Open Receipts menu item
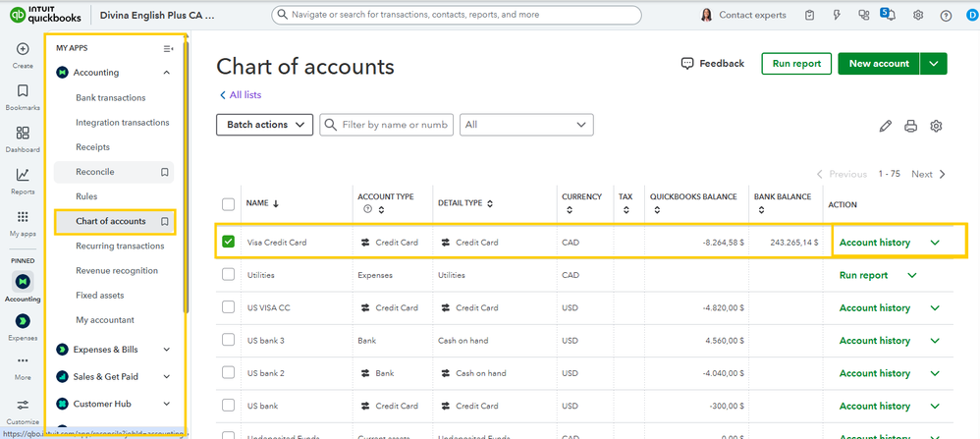This screenshot has width=980, height=439. (92, 147)
